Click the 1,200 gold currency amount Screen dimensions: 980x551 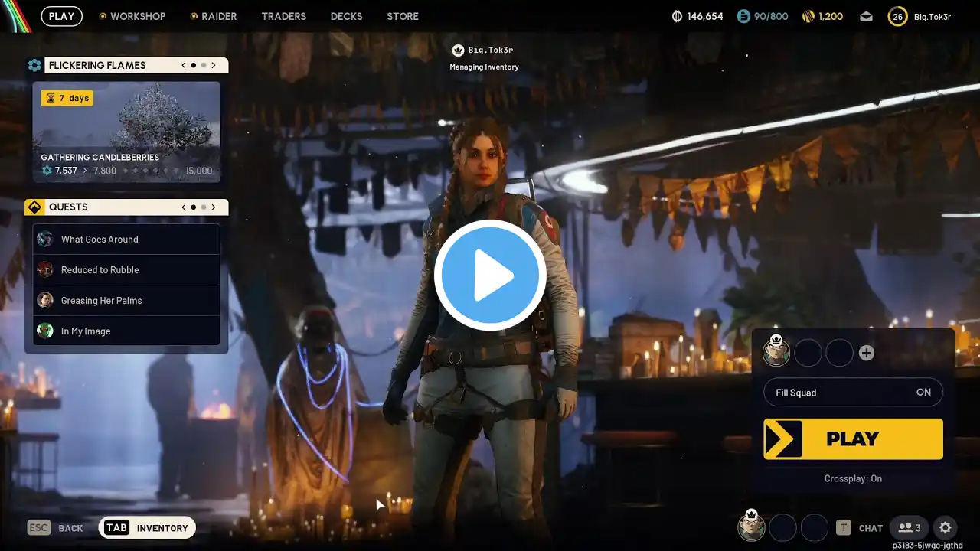coord(831,16)
